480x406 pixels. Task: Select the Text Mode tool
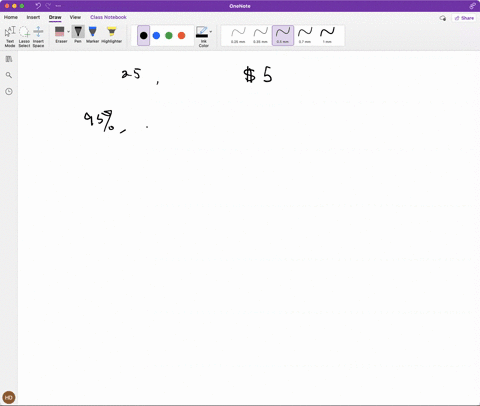pyautogui.click(x=10, y=36)
